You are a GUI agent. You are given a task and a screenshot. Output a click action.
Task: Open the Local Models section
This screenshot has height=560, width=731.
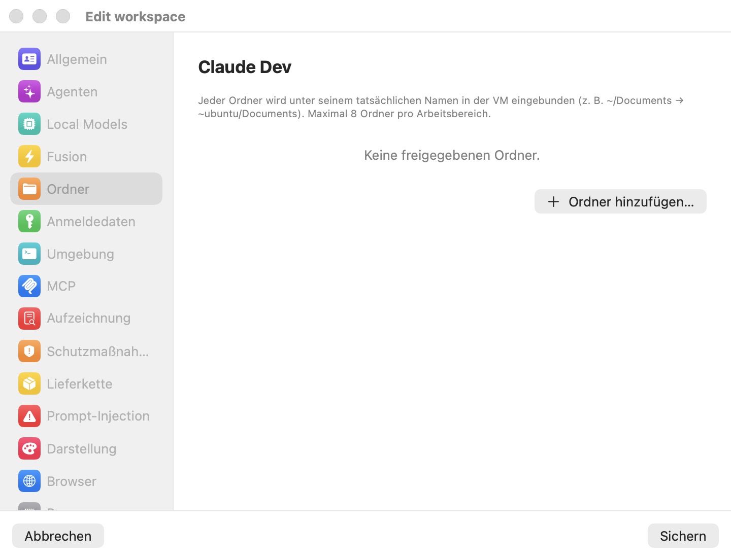pos(86,124)
